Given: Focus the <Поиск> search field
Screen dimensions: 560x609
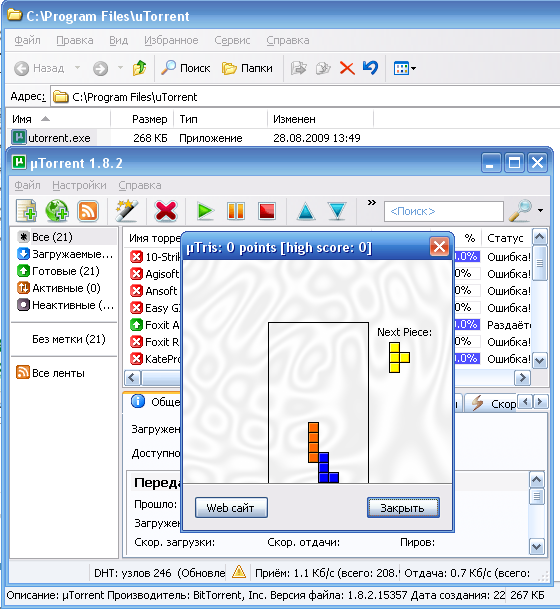Looking at the screenshot, I should [x=443, y=211].
